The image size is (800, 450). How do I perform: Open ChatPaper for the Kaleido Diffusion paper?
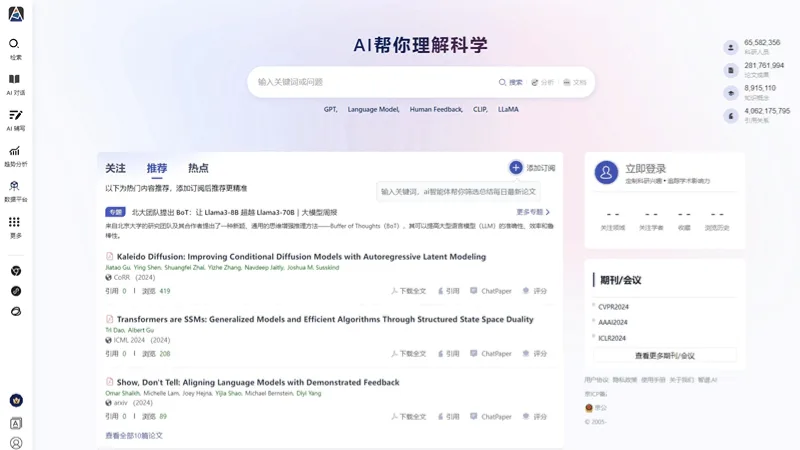490,291
